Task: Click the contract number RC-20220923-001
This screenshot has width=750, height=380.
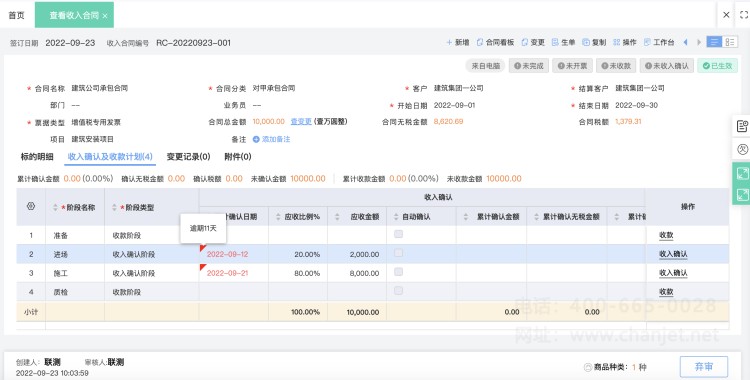Action: [193, 43]
